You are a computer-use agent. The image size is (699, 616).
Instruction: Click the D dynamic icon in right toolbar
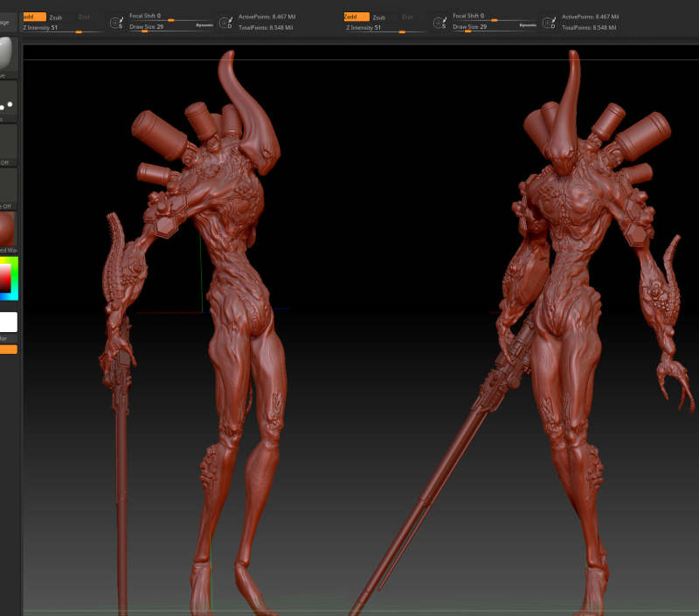(550, 22)
